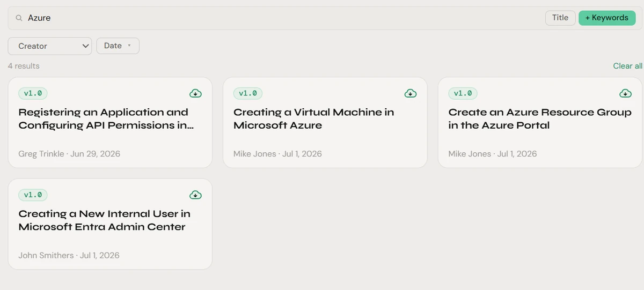Download the Registering an Application guide
Image resolution: width=644 pixels, height=290 pixels.
[x=196, y=93]
